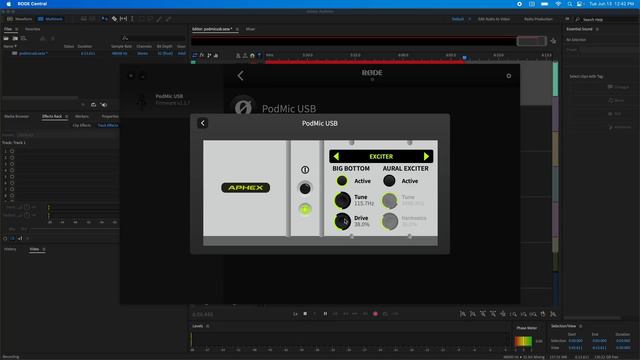Open the Editor tab panel menu
The width and height of the screenshot is (640, 360).
[237, 29]
